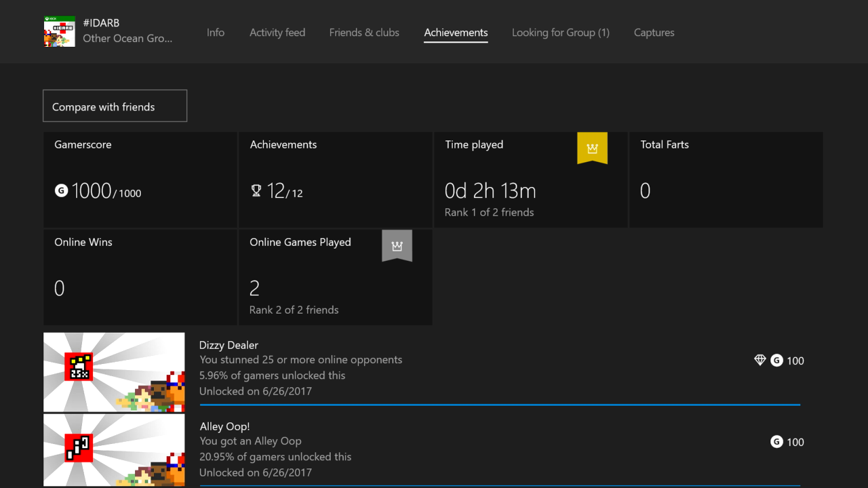Click the #IDARB game title text
868x488 pixels.
click(x=101, y=22)
